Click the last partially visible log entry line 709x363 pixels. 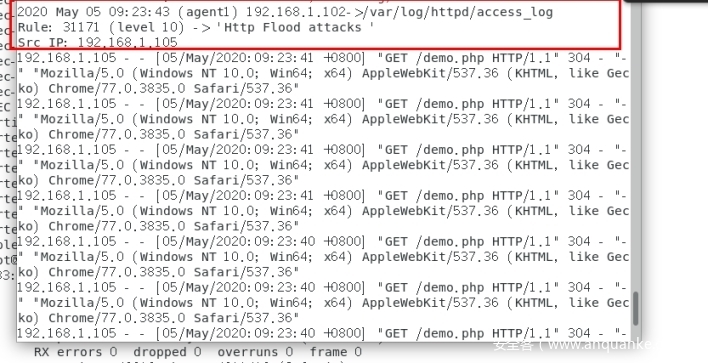point(322,334)
